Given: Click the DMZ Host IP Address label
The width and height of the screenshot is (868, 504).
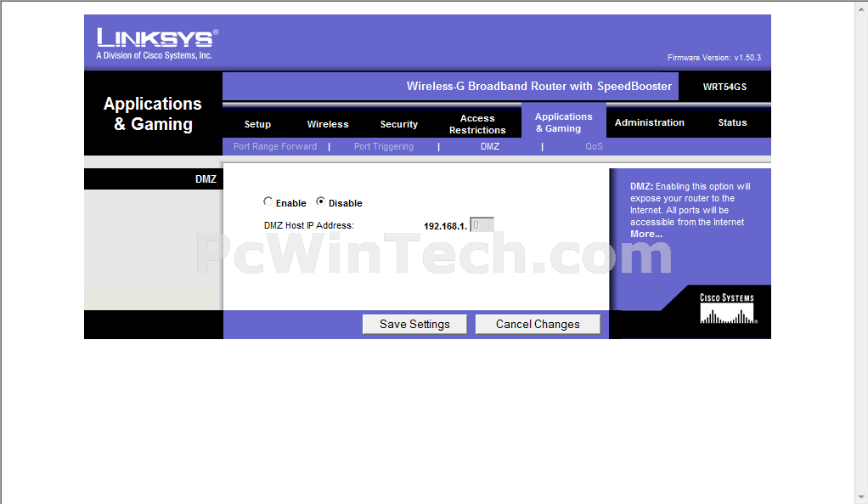Looking at the screenshot, I should click(309, 225).
